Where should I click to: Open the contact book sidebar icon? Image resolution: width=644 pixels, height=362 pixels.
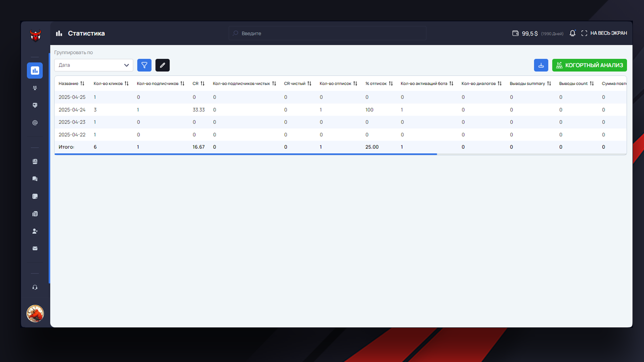pyautogui.click(x=35, y=161)
